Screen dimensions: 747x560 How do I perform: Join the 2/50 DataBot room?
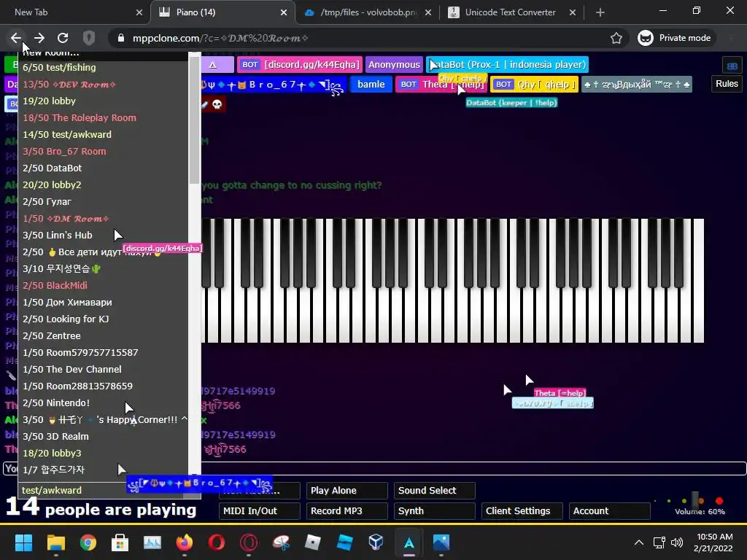[104, 168]
